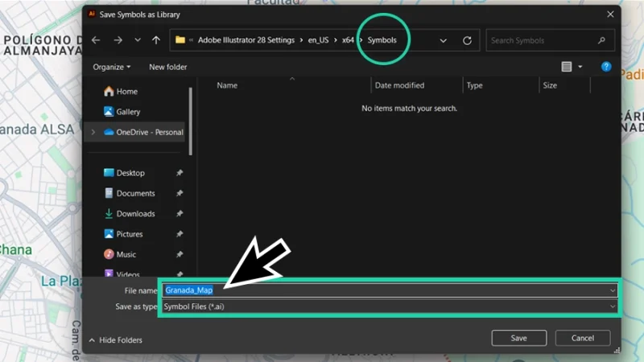Go up one folder level
644x362 pixels.
point(156,40)
